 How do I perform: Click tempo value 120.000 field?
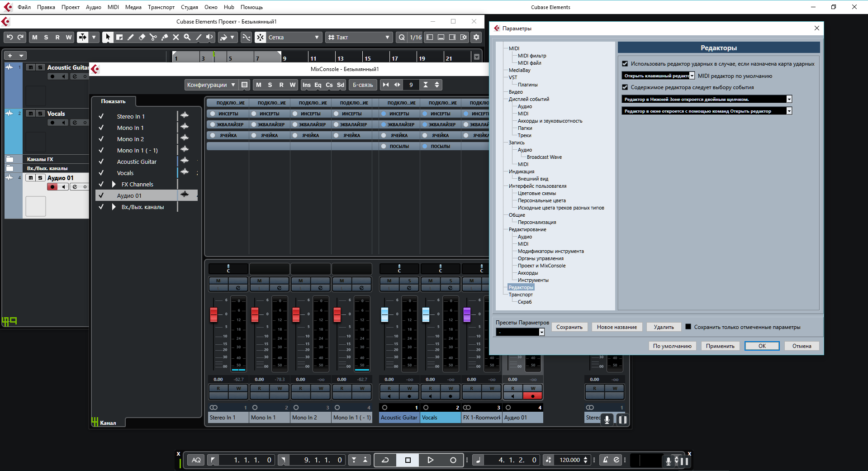570,460
